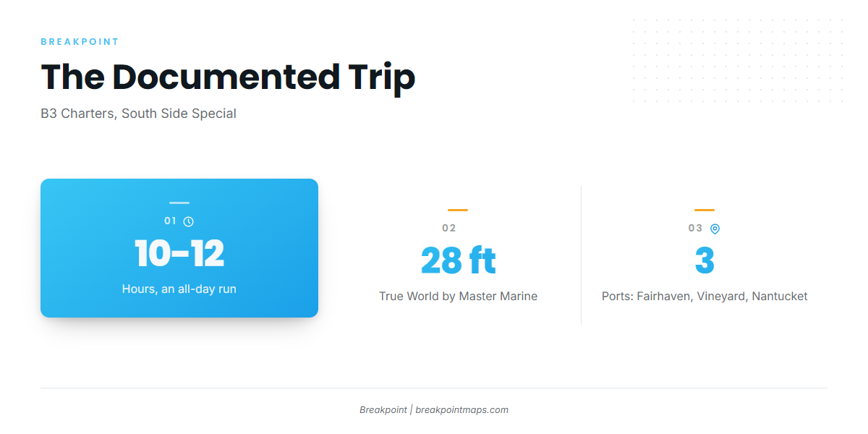
Task: Click the map pin icon beside 03
Action: [x=715, y=229]
